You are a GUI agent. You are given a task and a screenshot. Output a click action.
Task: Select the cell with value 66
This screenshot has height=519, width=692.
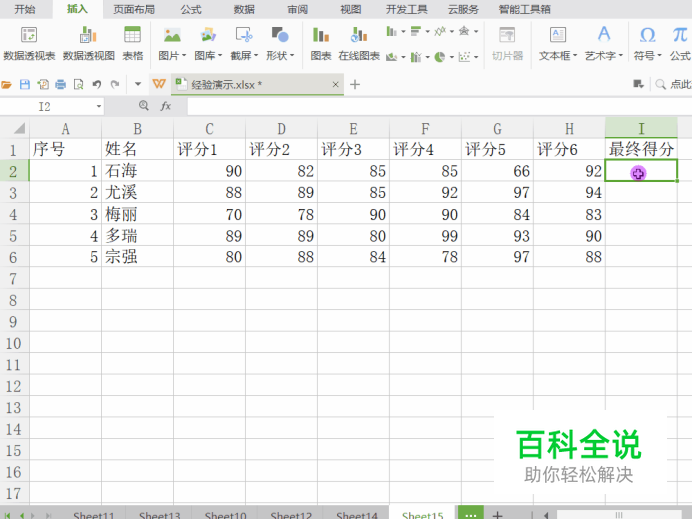point(497,171)
